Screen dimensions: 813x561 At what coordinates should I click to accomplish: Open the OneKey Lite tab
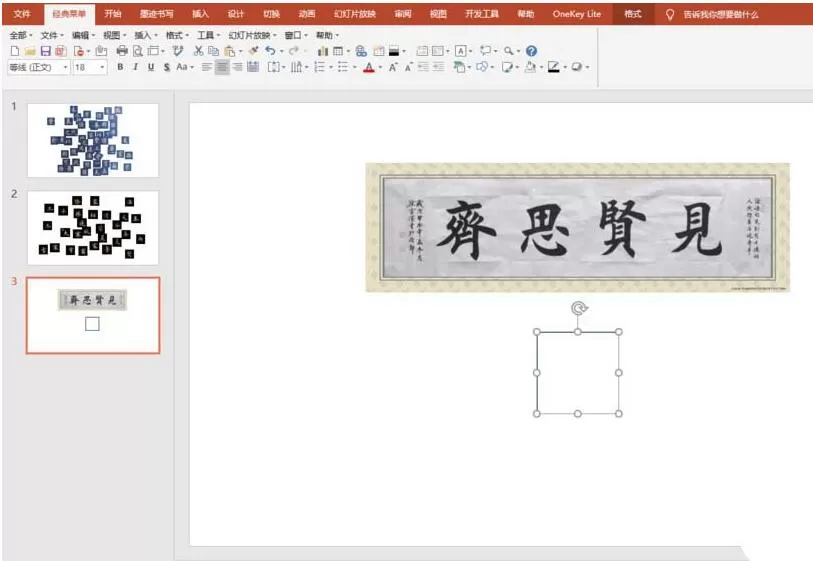click(x=577, y=13)
